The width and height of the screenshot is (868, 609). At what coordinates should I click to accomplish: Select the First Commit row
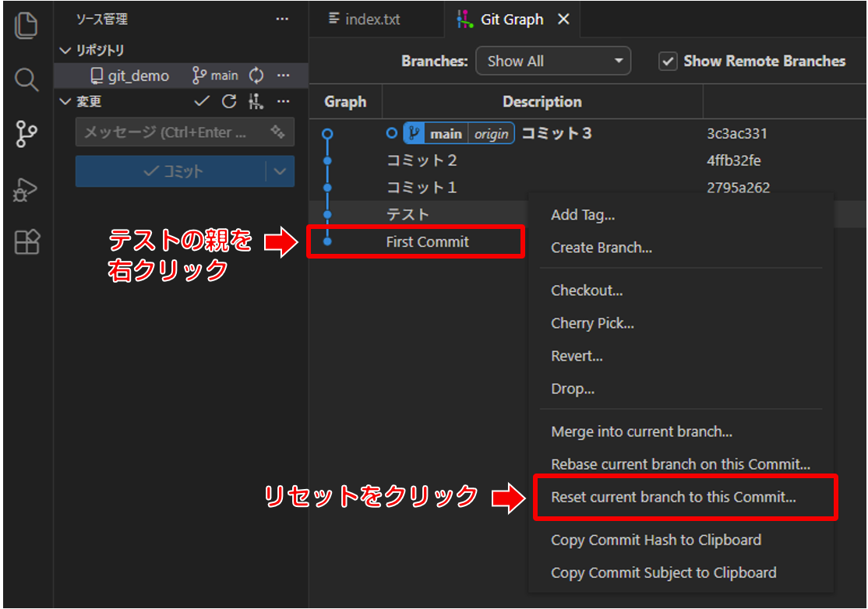[427, 242]
